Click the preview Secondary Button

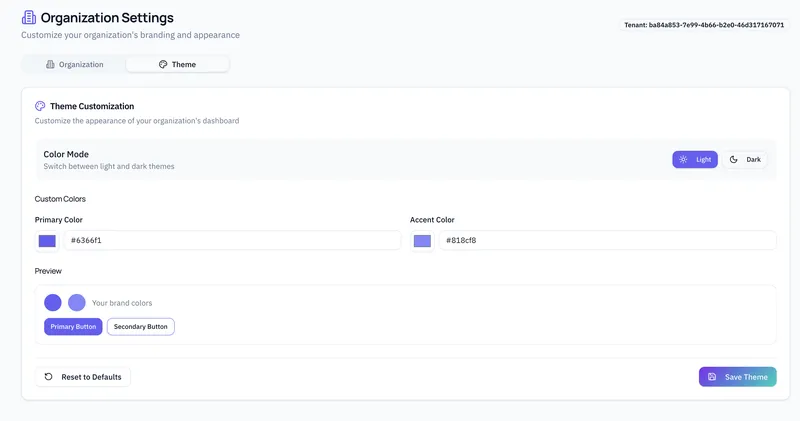click(141, 327)
